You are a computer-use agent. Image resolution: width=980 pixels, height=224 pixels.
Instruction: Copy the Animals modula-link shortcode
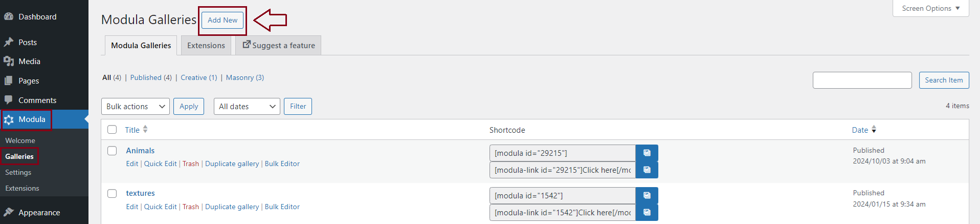pos(647,170)
